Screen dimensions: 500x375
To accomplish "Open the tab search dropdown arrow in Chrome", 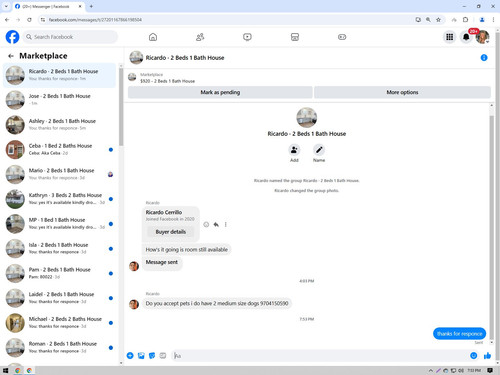I will point(6,6).
